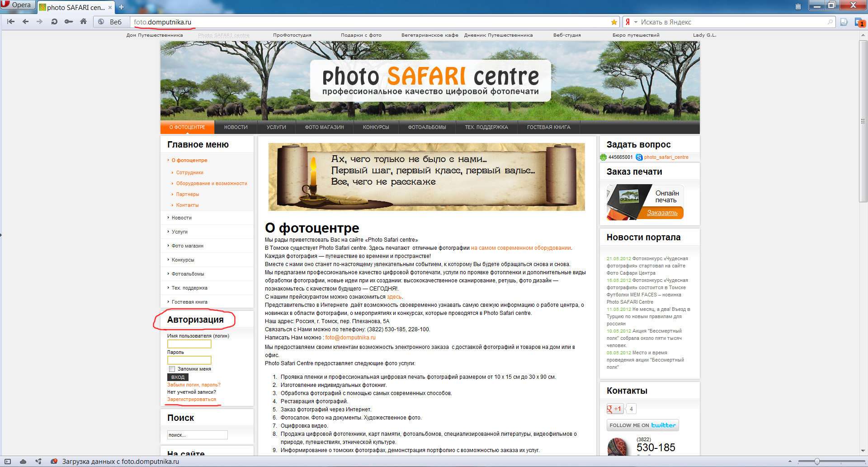Open a new tab with the plus icon

tap(121, 7)
